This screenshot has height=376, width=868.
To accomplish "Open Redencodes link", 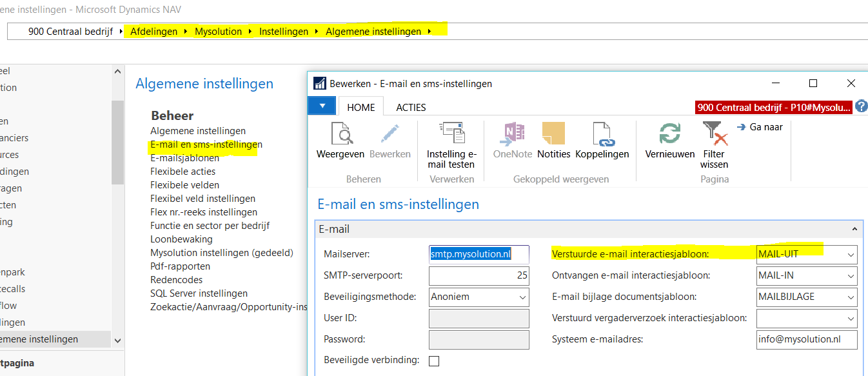I will click(177, 280).
